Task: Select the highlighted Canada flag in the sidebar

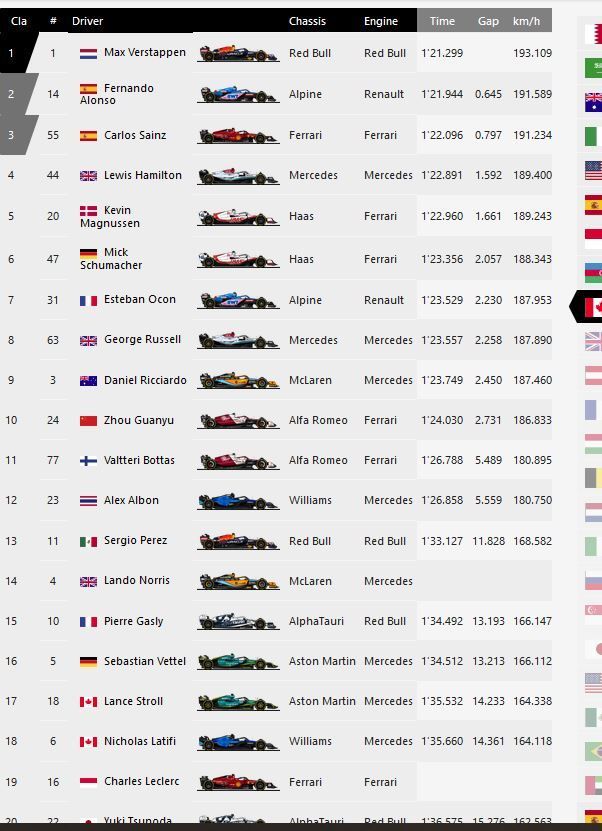Action: (590, 307)
